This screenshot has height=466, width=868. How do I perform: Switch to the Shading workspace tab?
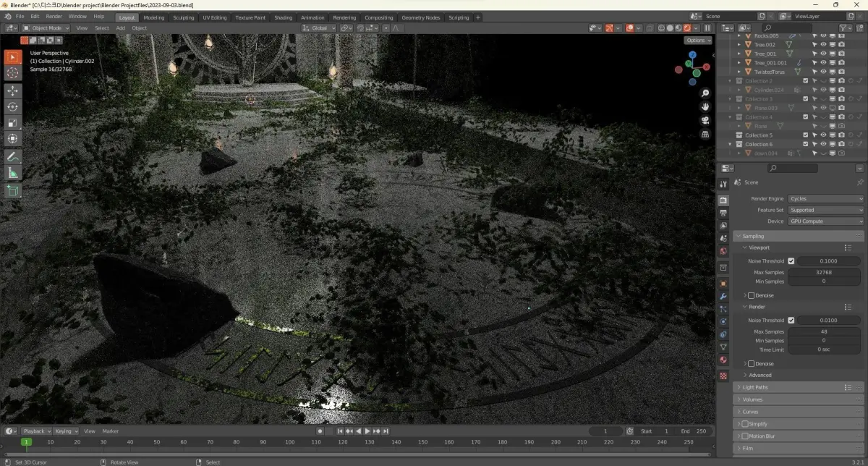(x=284, y=17)
